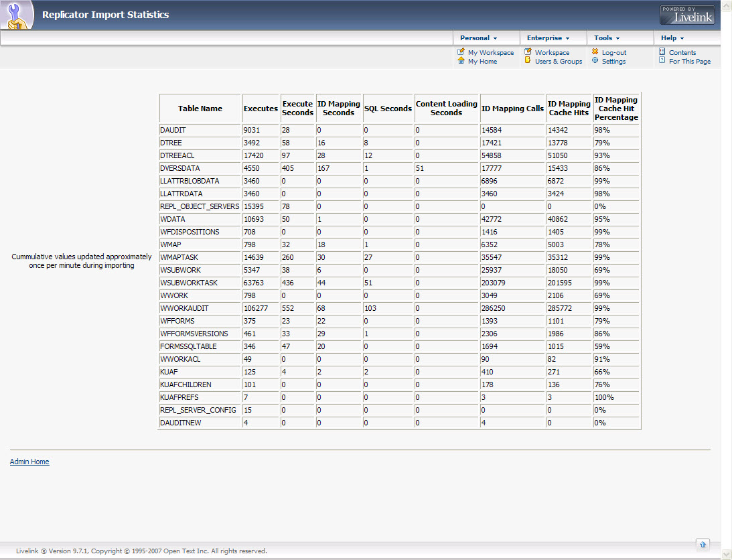Expand the Personal menu
This screenshot has width=732, height=560.
(478, 38)
